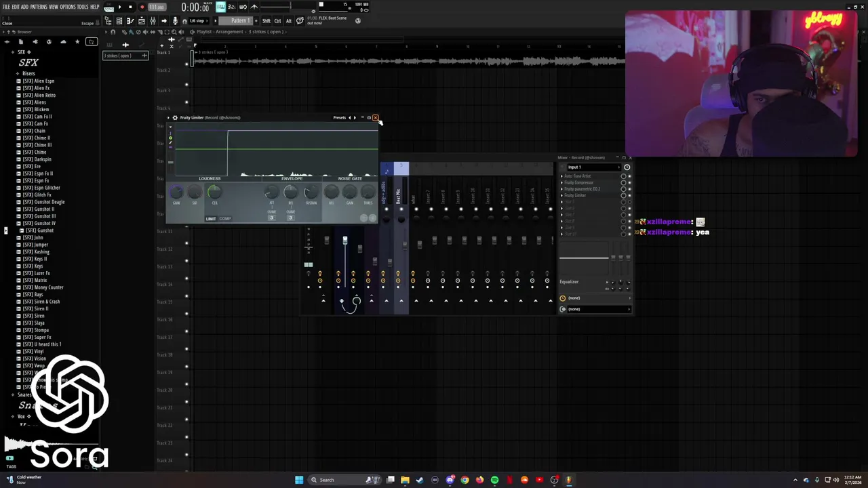The height and width of the screenshot is (488, 868).
Task: Open Google Chrome from taskbar
Action: tap(465, 480)
